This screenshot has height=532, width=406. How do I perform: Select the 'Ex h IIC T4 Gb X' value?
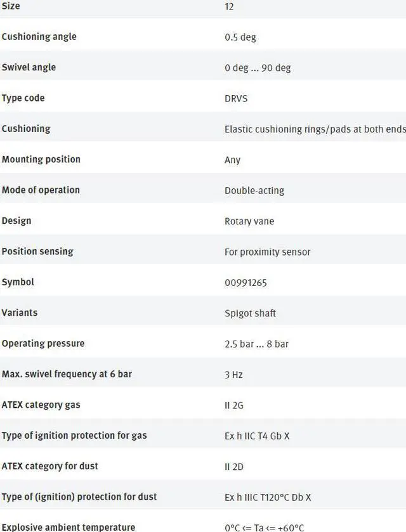tap(257, 436)
